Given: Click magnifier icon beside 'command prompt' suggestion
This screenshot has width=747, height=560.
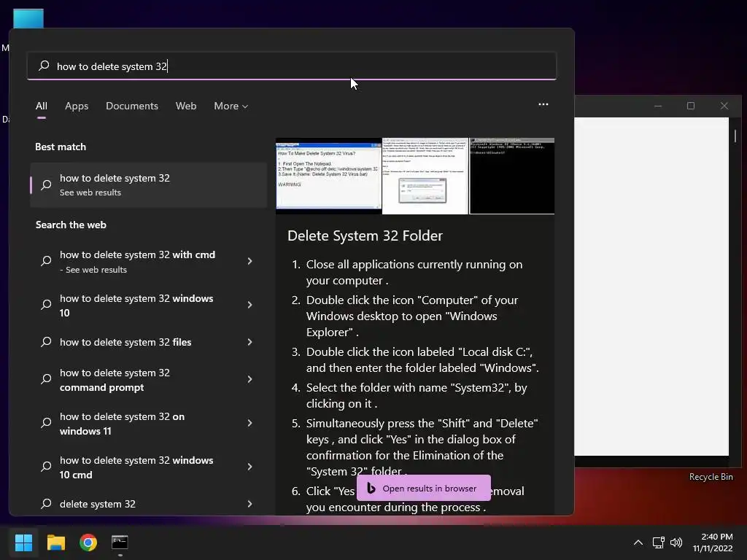Looking at the screenshot, I should (x=46, y=378).
